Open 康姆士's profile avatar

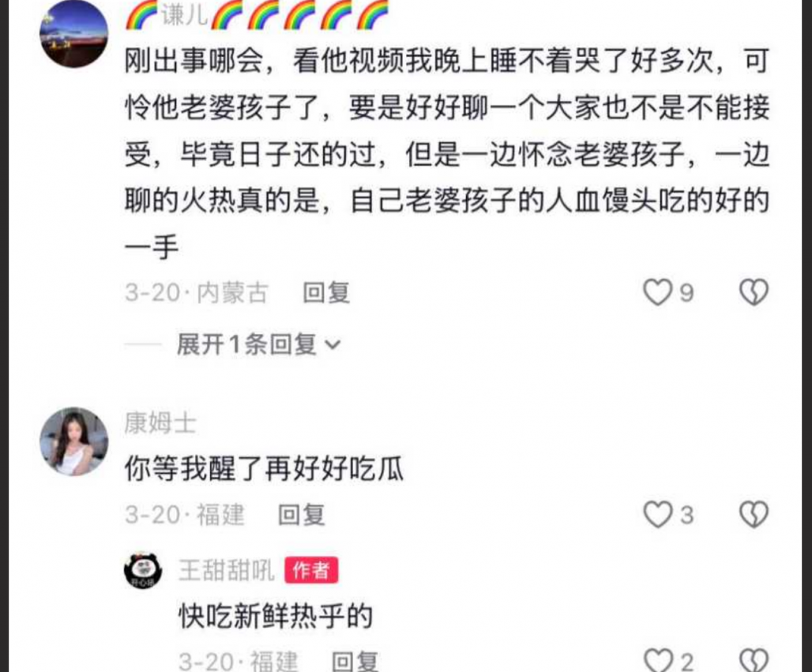74,441
